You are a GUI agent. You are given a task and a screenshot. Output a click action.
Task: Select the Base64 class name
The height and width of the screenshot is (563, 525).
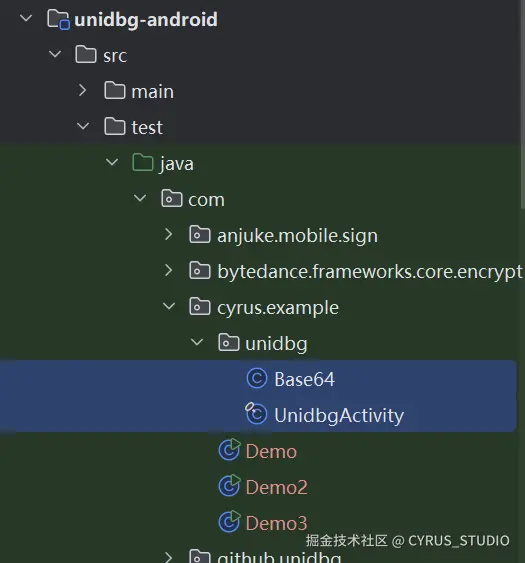click(305, 380)
